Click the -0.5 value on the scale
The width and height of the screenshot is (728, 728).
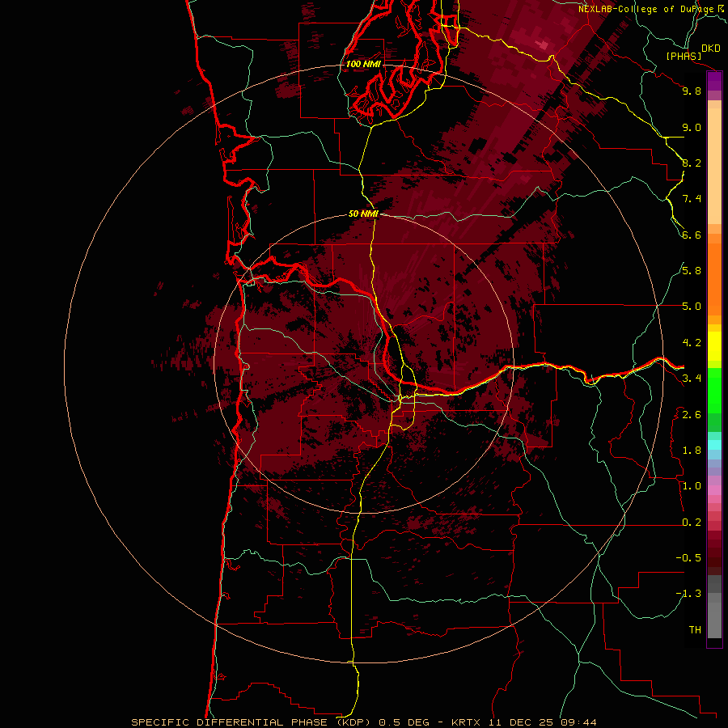point(688,558)
